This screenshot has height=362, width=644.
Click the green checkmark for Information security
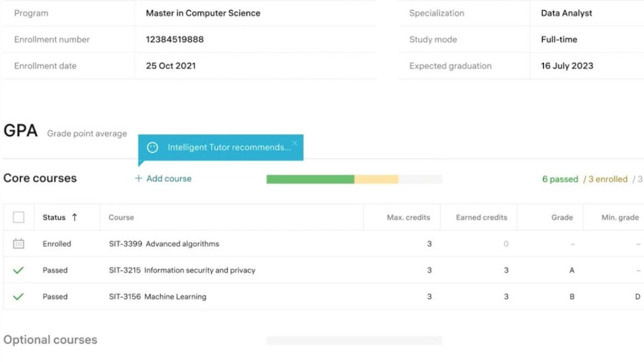19,270
